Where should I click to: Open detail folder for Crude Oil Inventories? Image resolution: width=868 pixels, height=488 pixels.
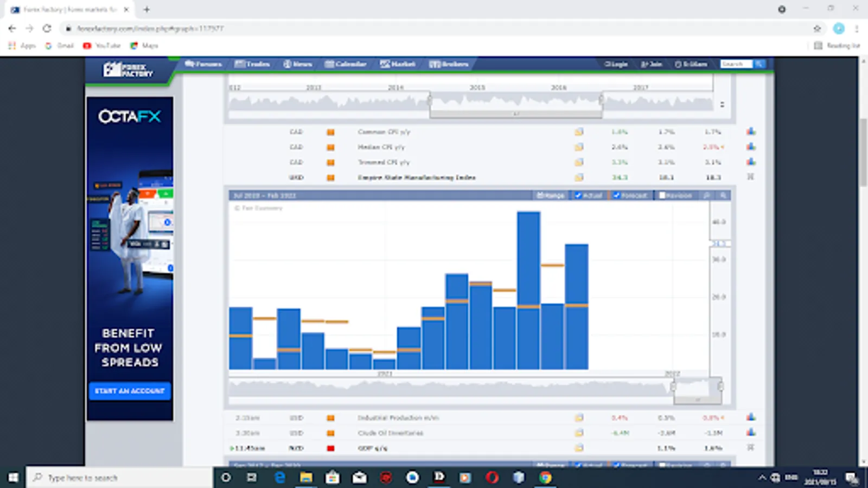pos(579,433)
